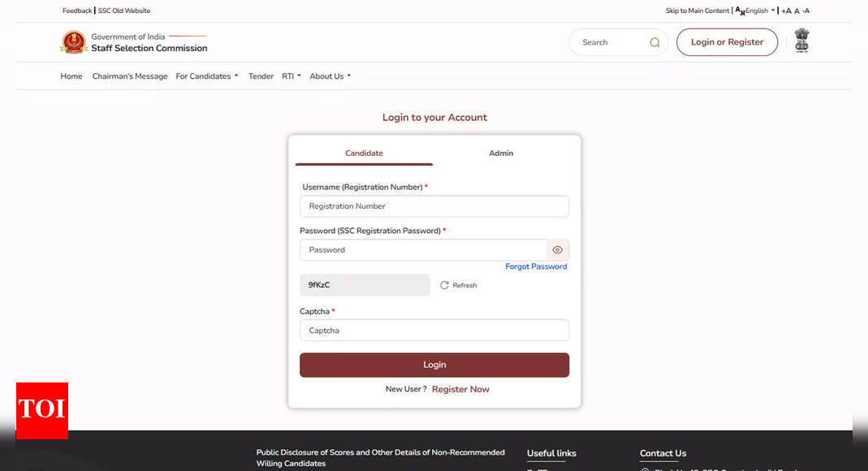Toggle password visibility with the eye icon
This screenshot has height=471, width=868.
pos(558,249)
